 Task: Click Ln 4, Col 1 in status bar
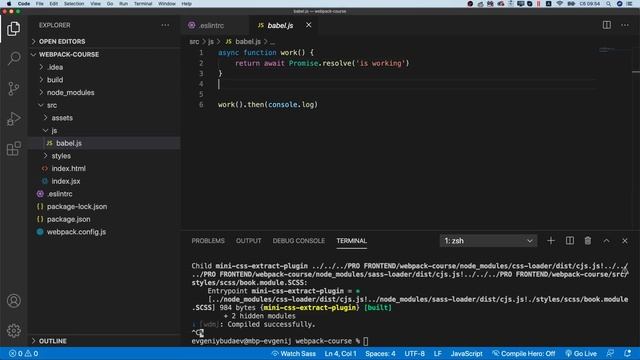340,353
